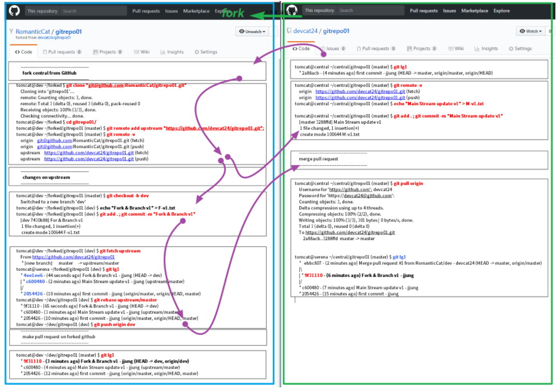Open gitrepo01 repository link under devcat24

tap(336, 31)
